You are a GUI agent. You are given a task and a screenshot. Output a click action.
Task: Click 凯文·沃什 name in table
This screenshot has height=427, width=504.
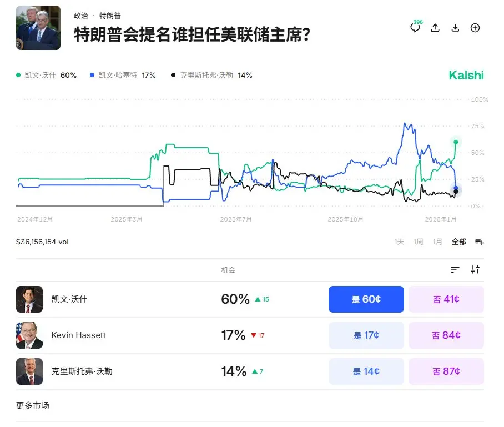(x=69, y=299)
